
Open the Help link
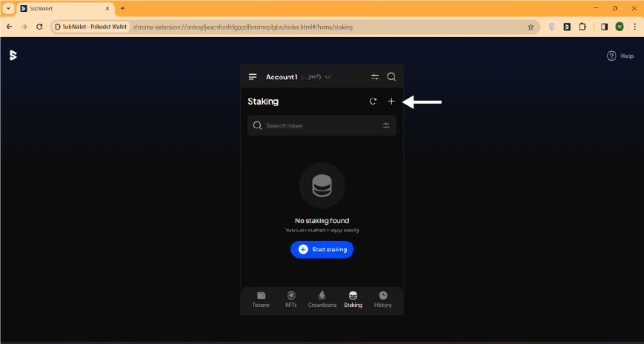click(x=620, y=56)
